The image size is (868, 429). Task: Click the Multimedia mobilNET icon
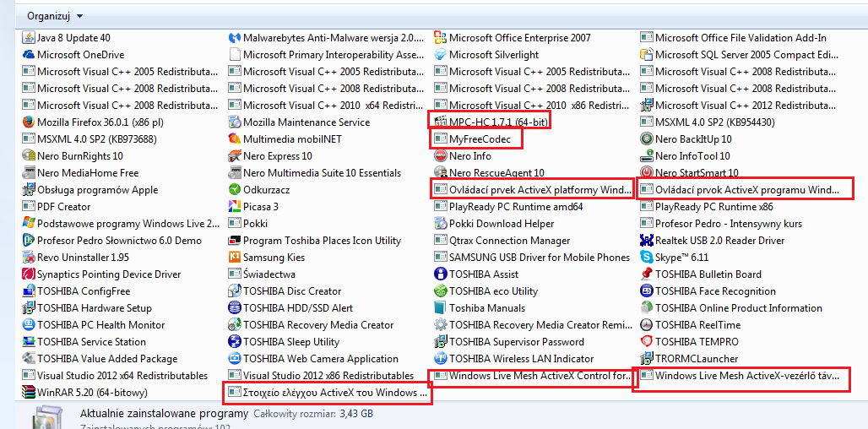click(x=235, y=139)
